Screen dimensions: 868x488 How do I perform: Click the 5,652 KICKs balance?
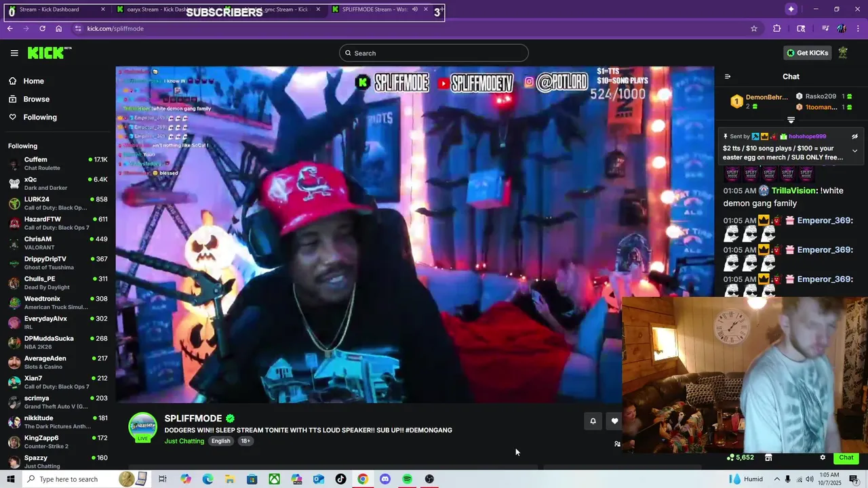(x=740, y=457)
